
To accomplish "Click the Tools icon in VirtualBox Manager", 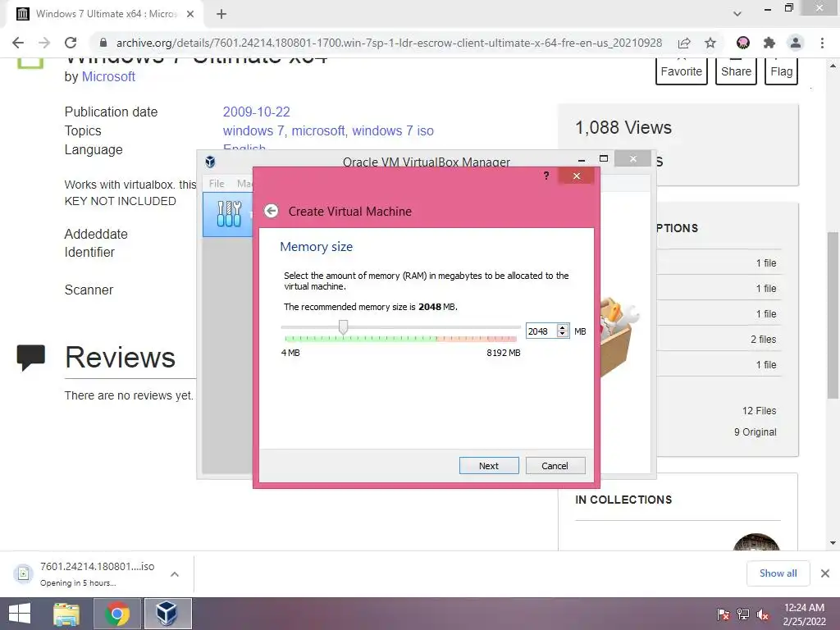I will (x=229, y=214).
